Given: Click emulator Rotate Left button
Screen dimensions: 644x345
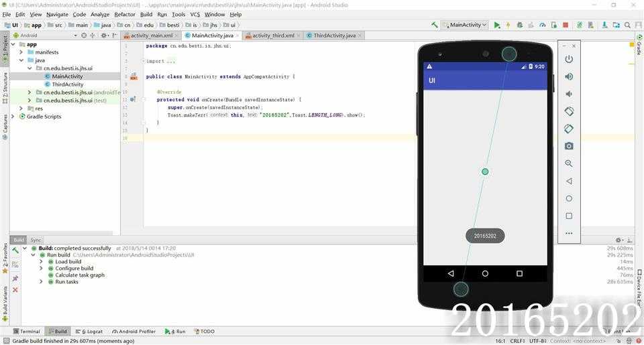Looking at the screenshot, I should 569,111.
